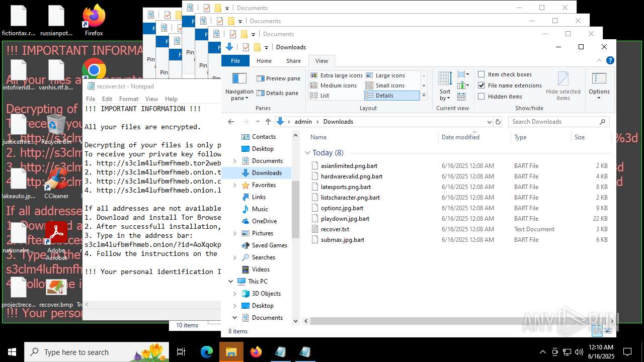Select the View ribbon tab

tap(321, 61)
